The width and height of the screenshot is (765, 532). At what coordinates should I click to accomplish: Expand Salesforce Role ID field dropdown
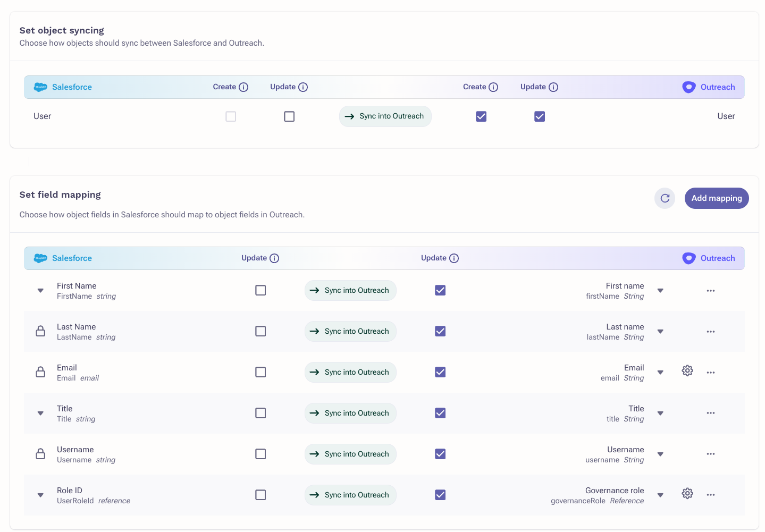tap(40, 495)
